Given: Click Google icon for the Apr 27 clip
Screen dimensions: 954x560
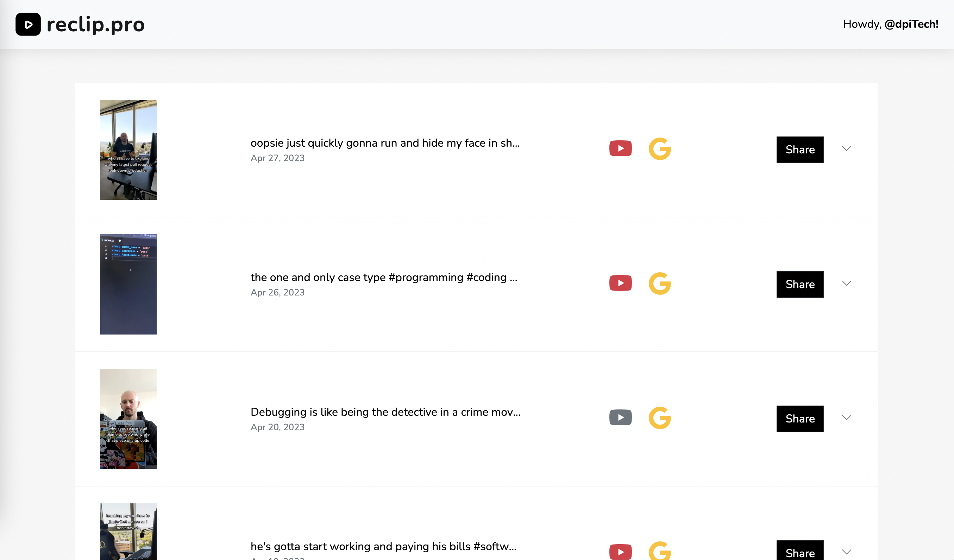Looking at the screenshot, I should (x=659, y=149).
